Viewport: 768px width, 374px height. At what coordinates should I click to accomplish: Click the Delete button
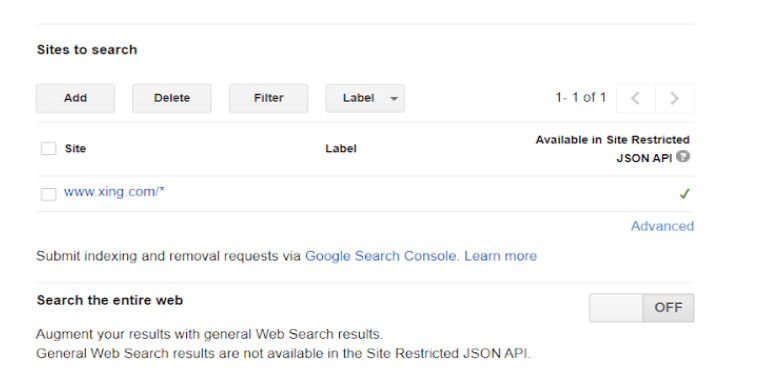point(172,98)
